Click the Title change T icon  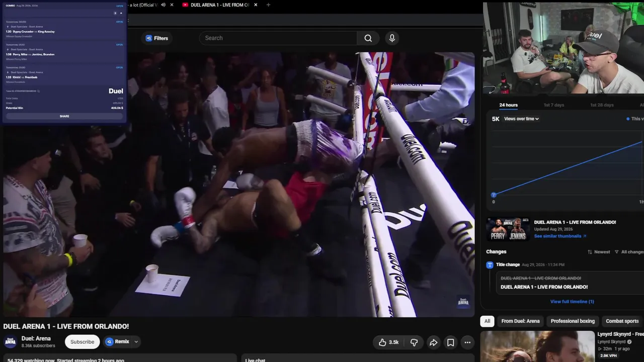[490, 265]
